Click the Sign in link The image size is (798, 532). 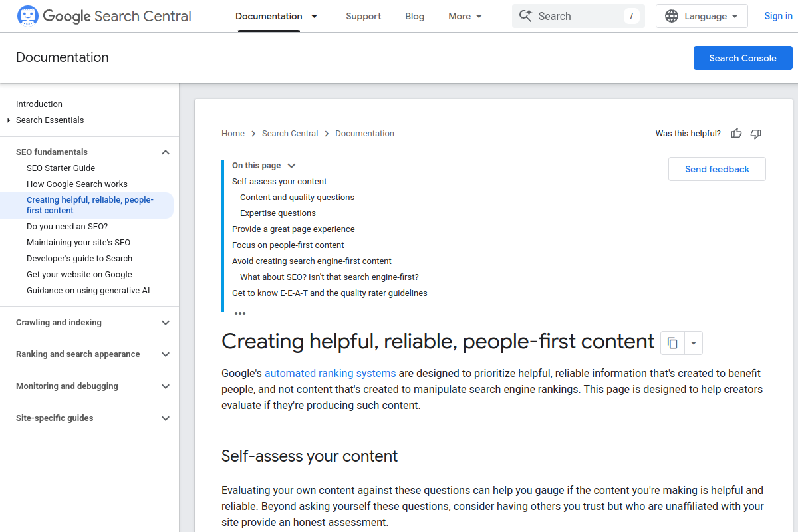(x=778, y=16)
